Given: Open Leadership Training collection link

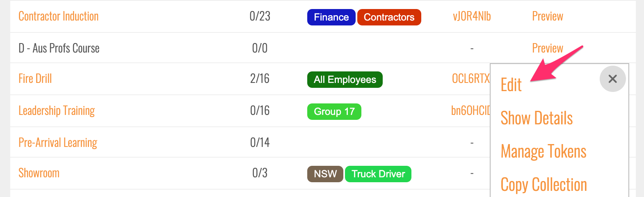Looking at the screenshot, I should pyautogui.click(x=57, y=111).
